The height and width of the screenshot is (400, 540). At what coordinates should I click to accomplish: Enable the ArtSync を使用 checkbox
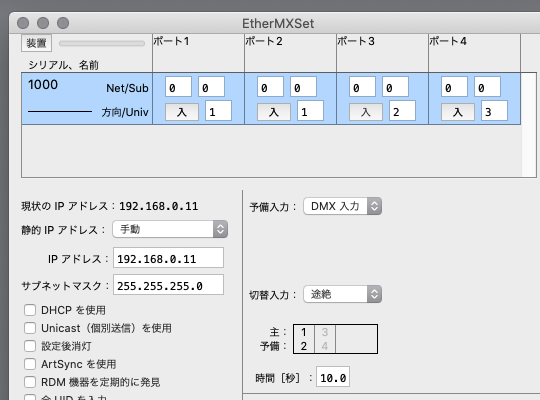(x=30, y=363)
